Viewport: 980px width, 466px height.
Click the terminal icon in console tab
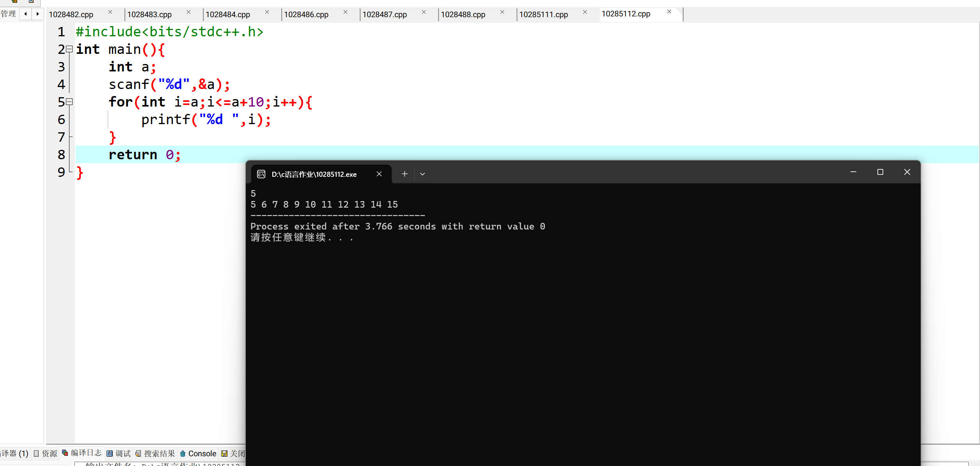(x=261, y=174)
